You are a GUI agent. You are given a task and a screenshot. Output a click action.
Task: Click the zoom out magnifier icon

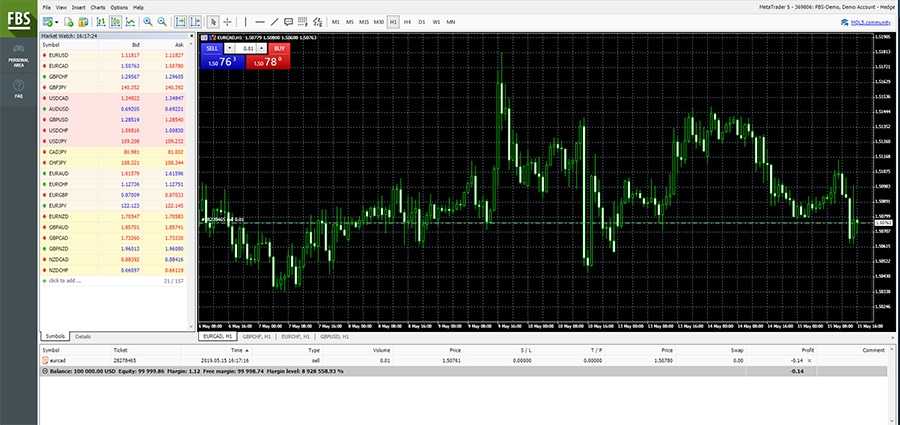point(161,21)
